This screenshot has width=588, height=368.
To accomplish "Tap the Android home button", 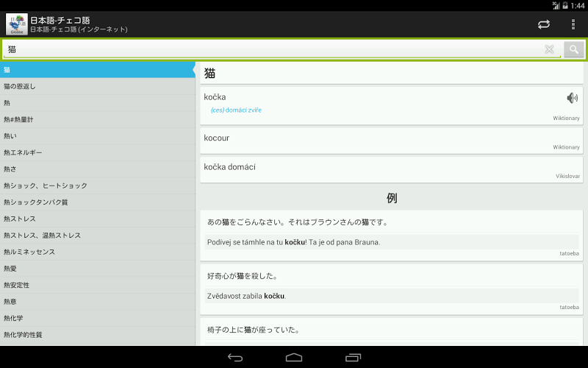I will 294,358.
